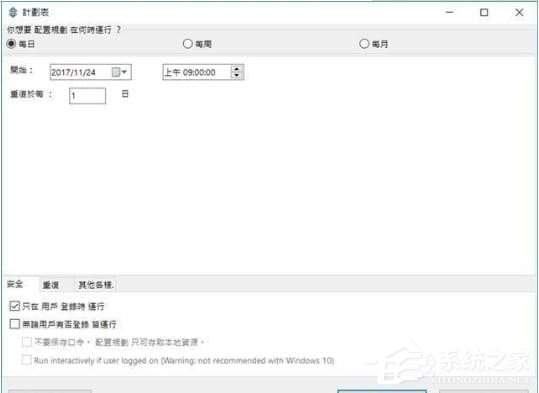Image resolution: width=539 pixels, height=393 pixels.
Task: Enable run whether user logged in or not
Action: coord(14,324)
